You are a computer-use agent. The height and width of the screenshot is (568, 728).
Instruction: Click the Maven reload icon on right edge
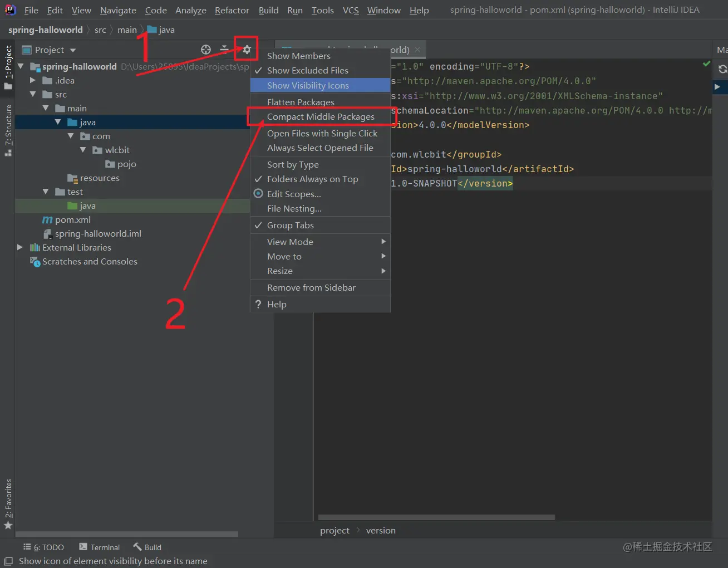tap(722, 69)
